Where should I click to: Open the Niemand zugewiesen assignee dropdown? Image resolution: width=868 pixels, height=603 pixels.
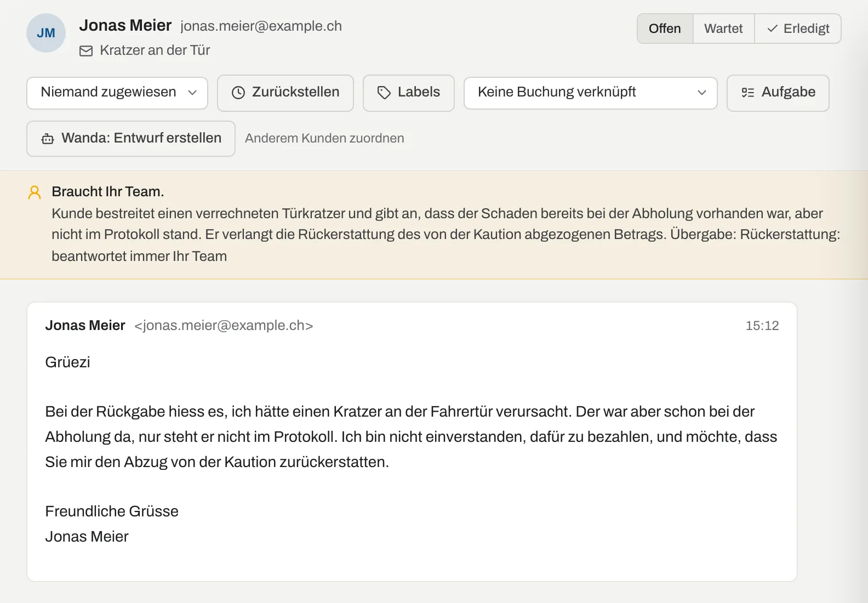(x=117, y=93)
